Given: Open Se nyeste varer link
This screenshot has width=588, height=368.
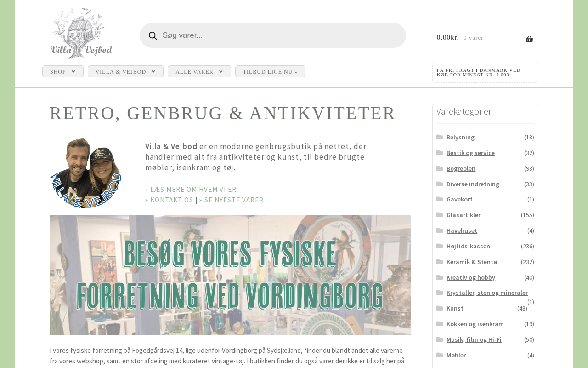Looking at the screenshot, I should point(232,200).
